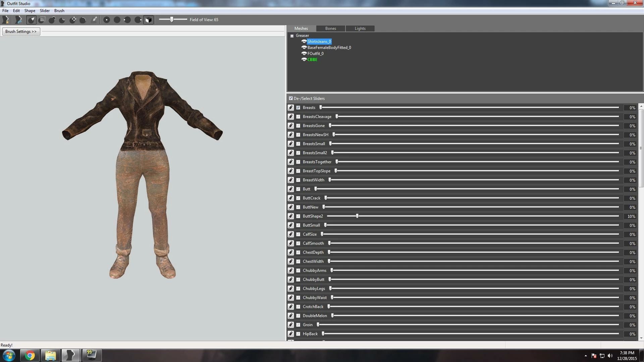
Task: Click the Breasts 0% value field
Action: tap(630, 108)
